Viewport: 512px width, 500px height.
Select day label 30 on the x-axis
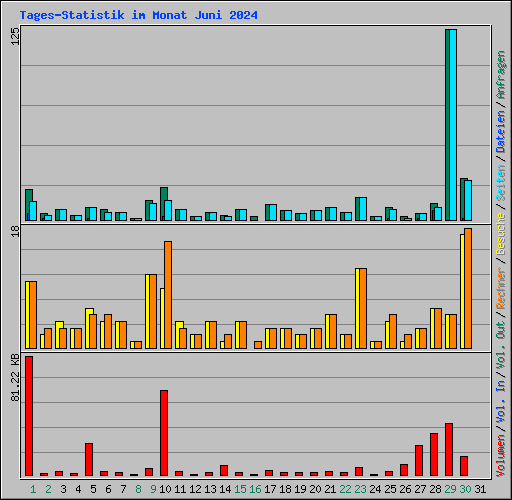(x=465, y=489)
